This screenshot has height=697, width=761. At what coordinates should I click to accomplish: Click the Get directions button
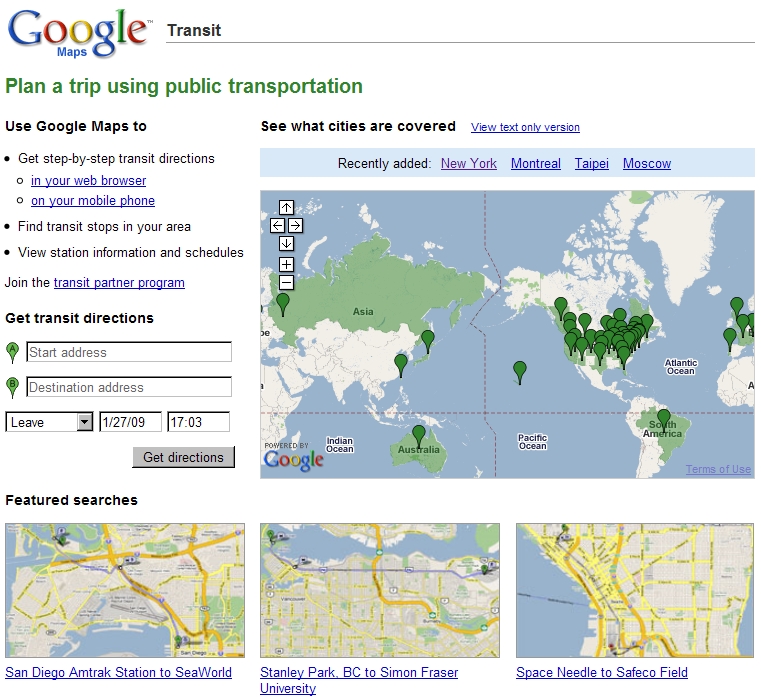[183, 457]
